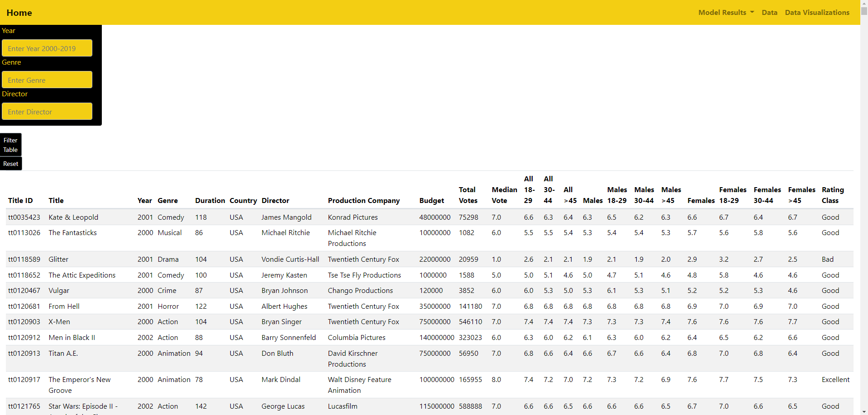Select David Kirschner Productions cell

pyautogui.click(x=353, y=358)
